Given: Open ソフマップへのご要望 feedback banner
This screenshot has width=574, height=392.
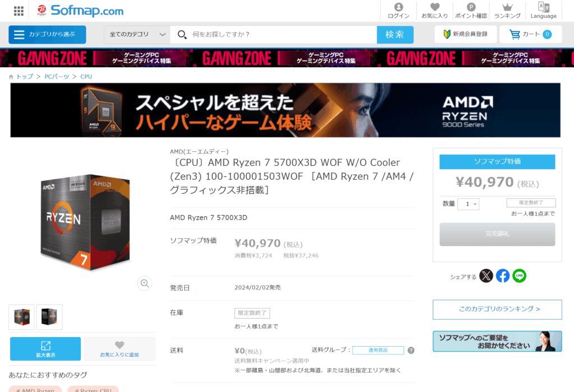Looking at the screenshot, I should click(x=497, y=341).
